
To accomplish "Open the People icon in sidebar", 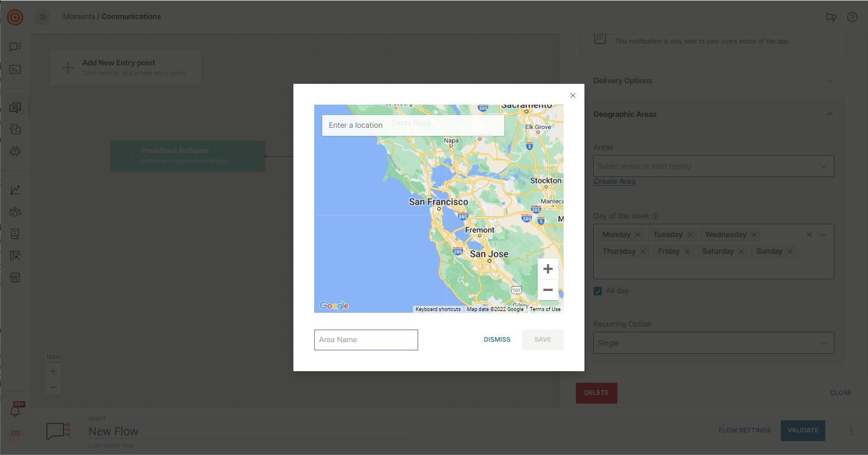I will click(x=16, y=212).
